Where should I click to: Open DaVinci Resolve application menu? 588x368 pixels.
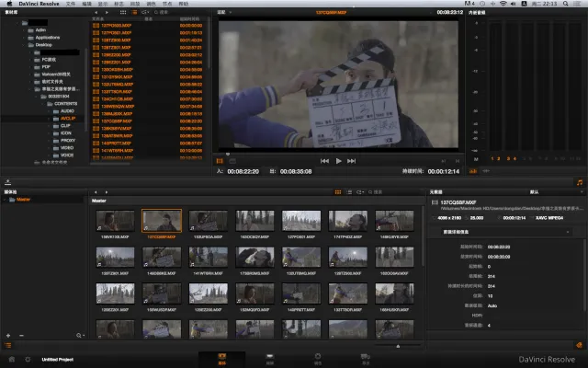tap(39, 4)
